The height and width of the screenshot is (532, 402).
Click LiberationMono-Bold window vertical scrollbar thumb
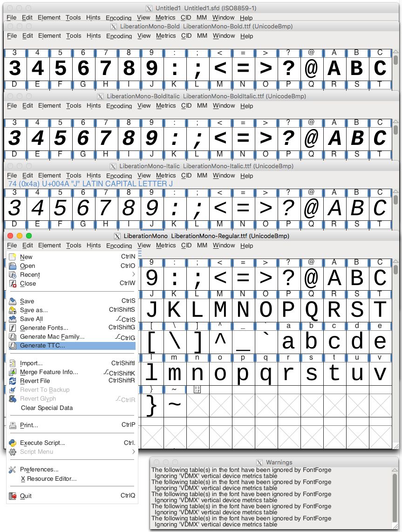[395, 60]
